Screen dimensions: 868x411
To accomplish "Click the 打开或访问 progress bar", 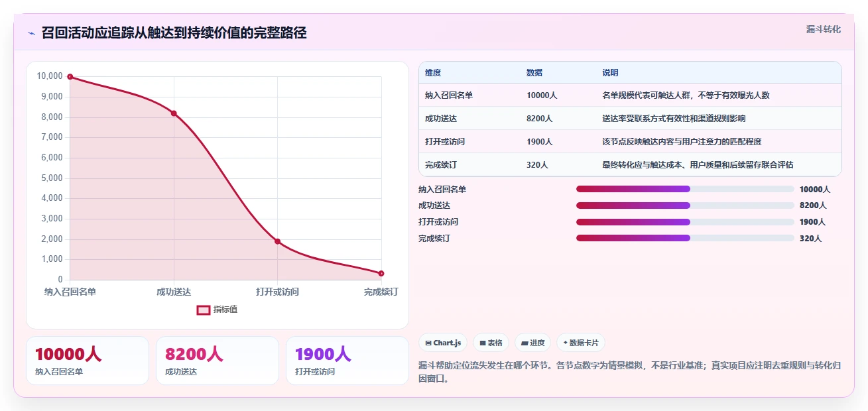I will coord(685,222).
